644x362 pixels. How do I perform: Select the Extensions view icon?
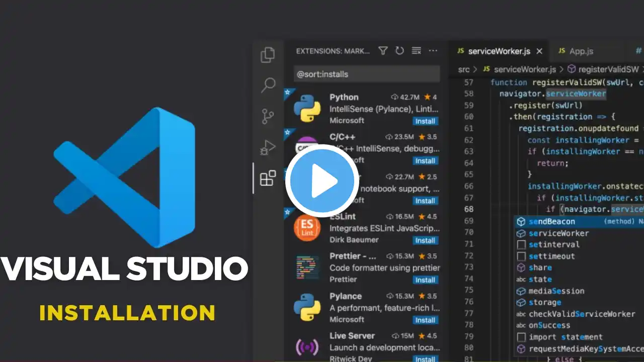click(x=268, y=178)
